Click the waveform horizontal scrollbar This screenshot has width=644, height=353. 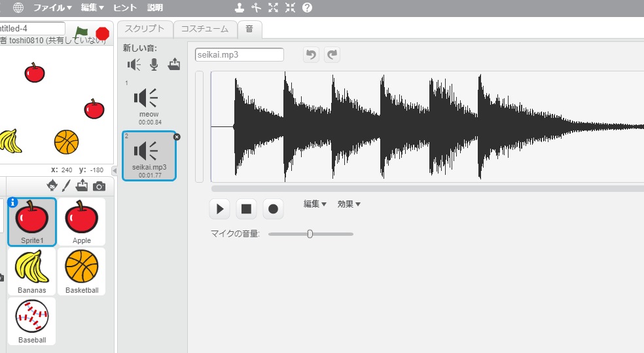coord(427,189)
